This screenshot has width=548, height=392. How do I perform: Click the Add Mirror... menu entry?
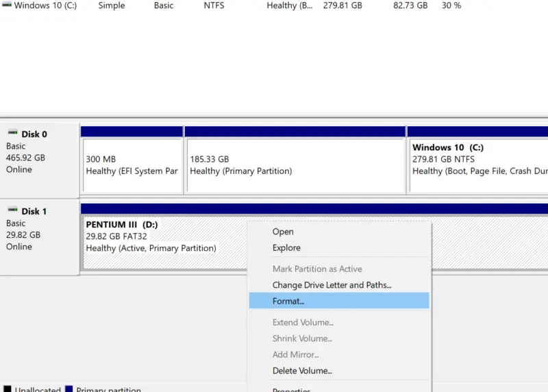click(339, 354)
